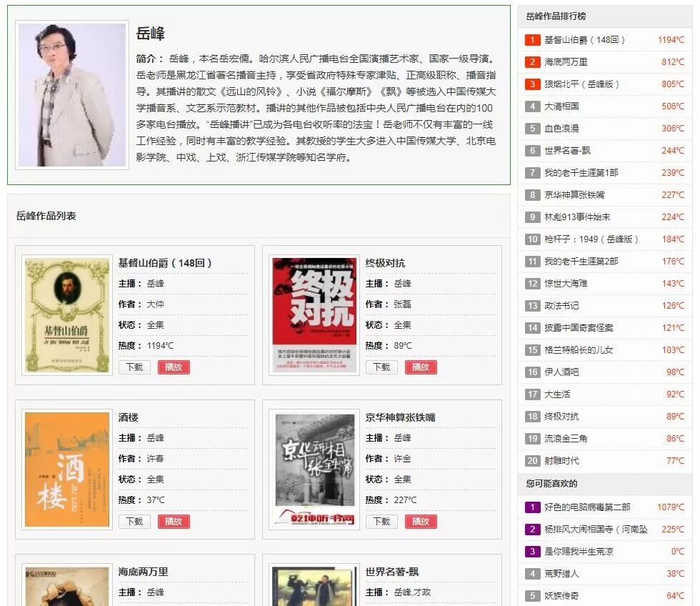
Task: Open 京华神算张铁嘴 book cover
Action: pyautogui.click(x=314, y=470)
